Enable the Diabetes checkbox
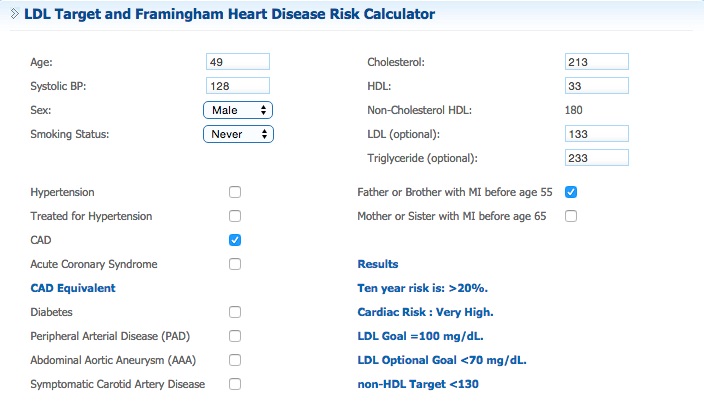 (x=235, y=312)
